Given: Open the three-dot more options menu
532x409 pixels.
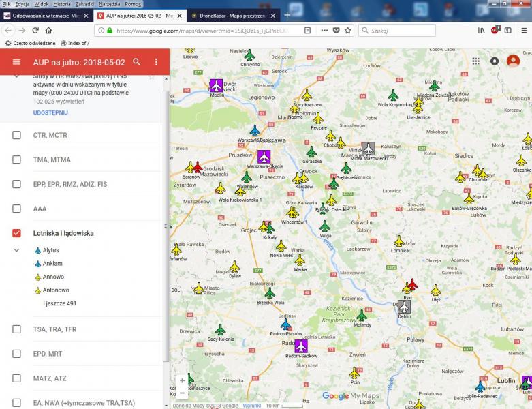Looking at the screenshot, I should (156, 62).
